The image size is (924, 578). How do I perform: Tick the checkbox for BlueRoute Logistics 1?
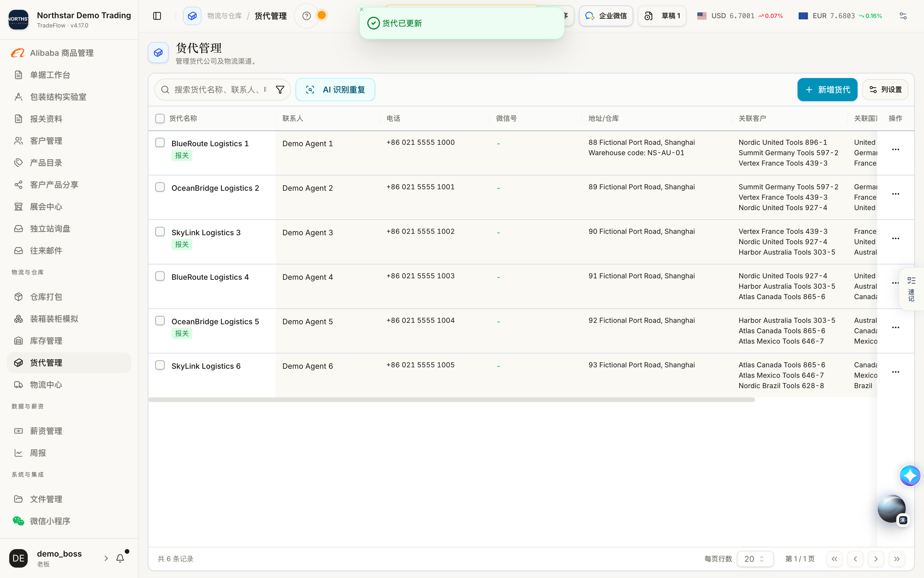point(160,142)
